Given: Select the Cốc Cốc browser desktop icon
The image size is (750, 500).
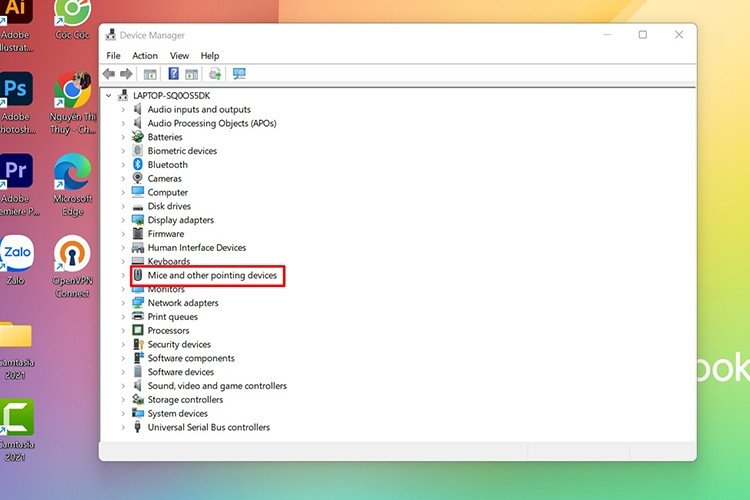Looking at the screenshot, I should click(x=72, y=12).
